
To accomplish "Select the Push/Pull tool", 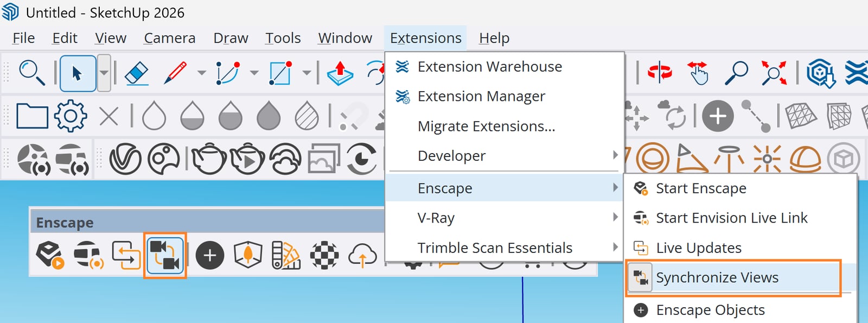I will [x=340, y=73].
